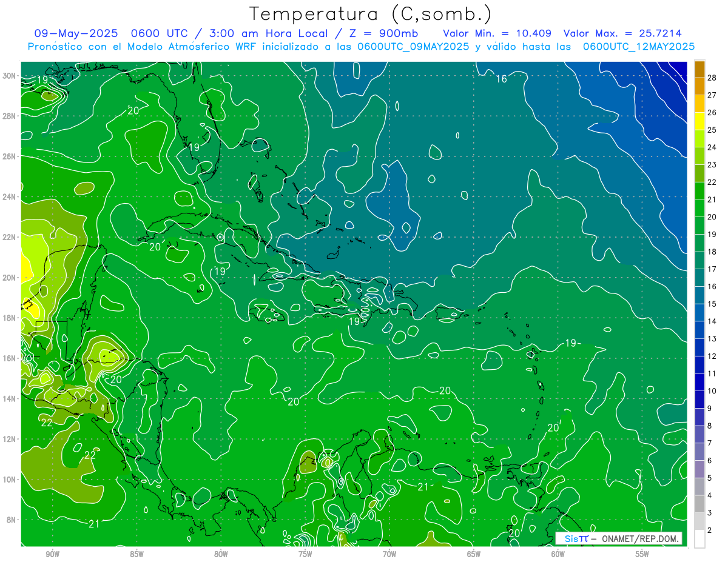728x562 pixels.
Task: Click the 60W longitude axis label
Action: click(558, 554)
